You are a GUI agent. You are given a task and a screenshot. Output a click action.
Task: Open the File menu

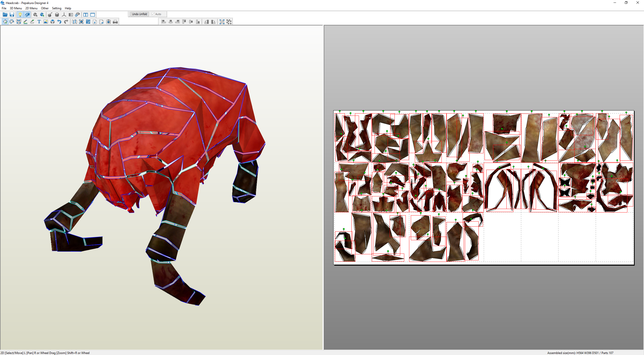4,8
